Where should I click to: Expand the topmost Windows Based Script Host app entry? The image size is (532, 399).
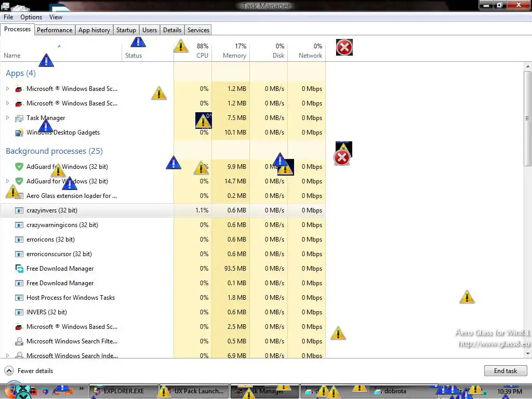(7, 88)
